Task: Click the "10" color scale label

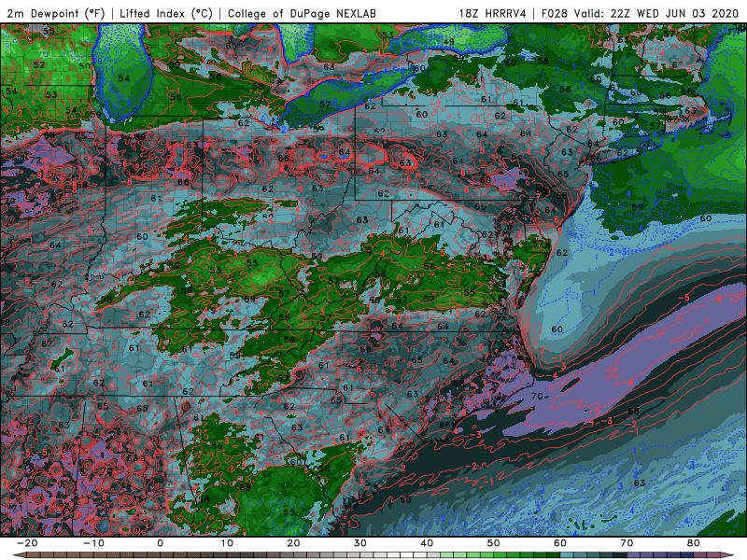Action: [x=227, y=543]
